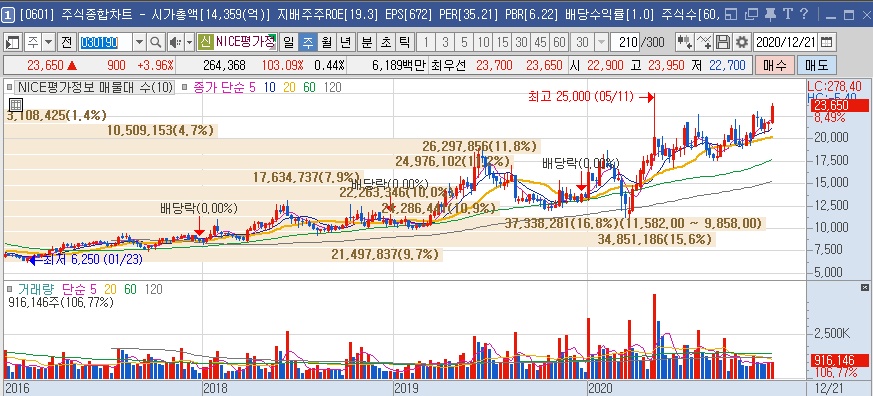The image size is (873, 396).
Task: Choose the 5 interval button
Action: pyautogui.click(x=464, y=42)
